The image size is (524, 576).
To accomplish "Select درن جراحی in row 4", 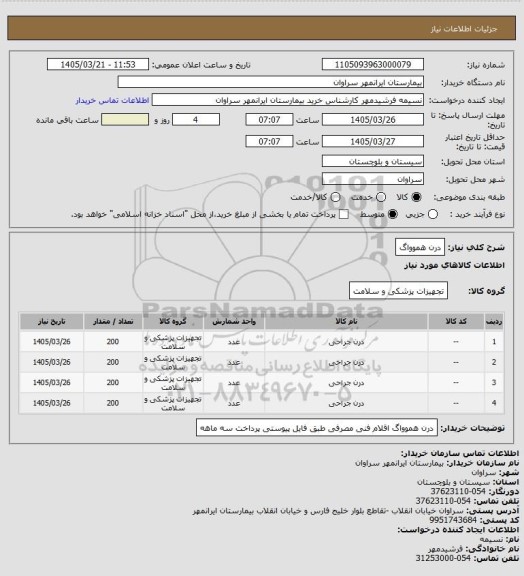I will point(346,403).
